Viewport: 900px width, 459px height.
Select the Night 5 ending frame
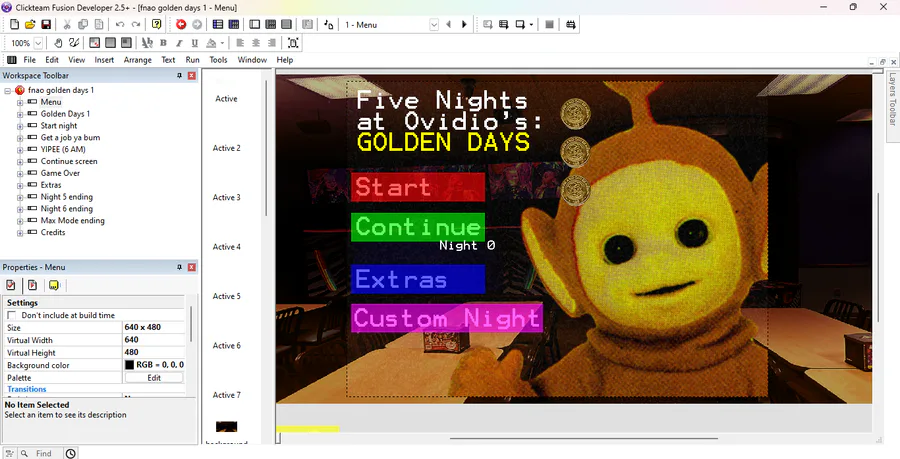point(67,197)
